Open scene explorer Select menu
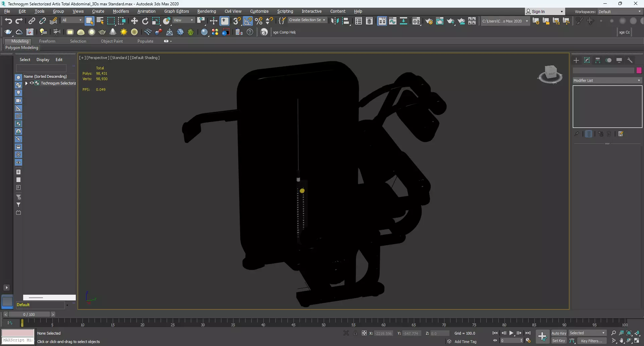The height and width of the screenshot is (346, 644). pyautogui.click(x=25, y=60)
